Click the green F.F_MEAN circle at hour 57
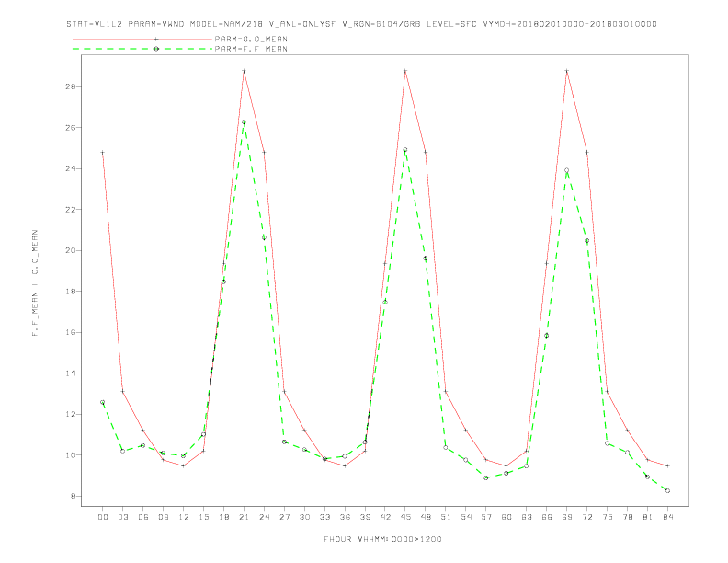The image size is (728, 563). [486, 478]
